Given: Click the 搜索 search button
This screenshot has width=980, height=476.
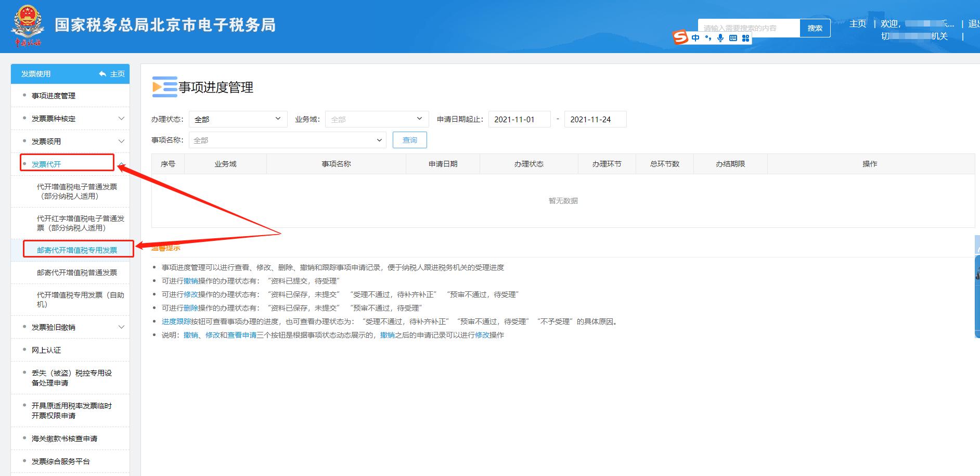Looking at the screenshot, I should point(815,28).
